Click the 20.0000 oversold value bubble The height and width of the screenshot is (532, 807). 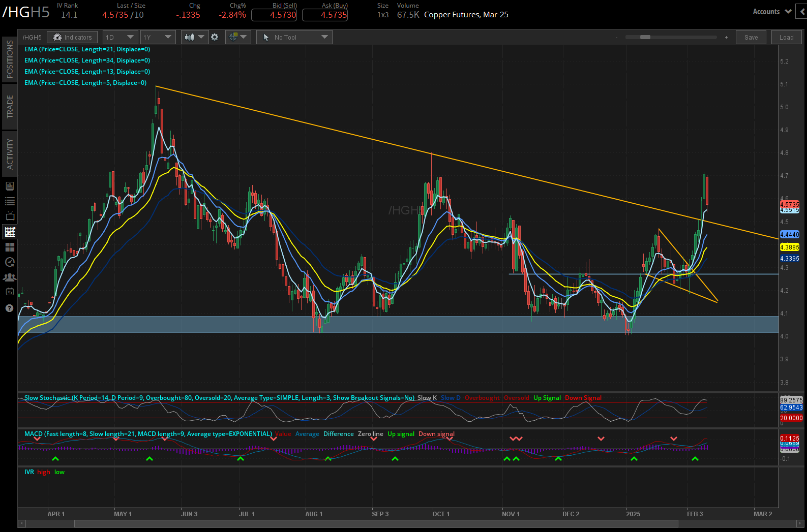click(791, 418)
